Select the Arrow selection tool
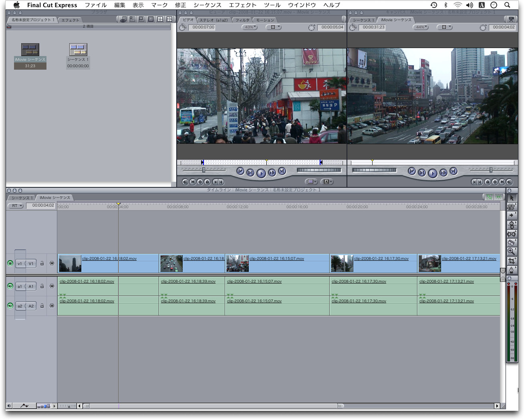Image resolution: width=524 pixels, height=420 pixels. [x=511, y=198]
